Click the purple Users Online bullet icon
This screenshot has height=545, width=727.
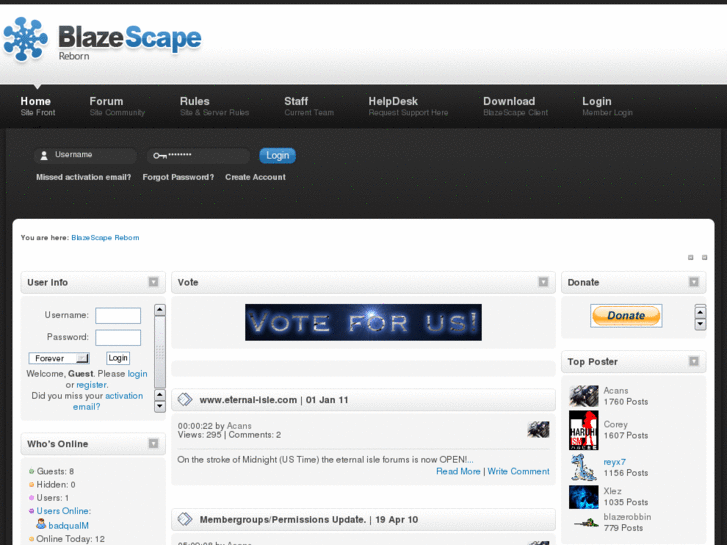[32, 511]
